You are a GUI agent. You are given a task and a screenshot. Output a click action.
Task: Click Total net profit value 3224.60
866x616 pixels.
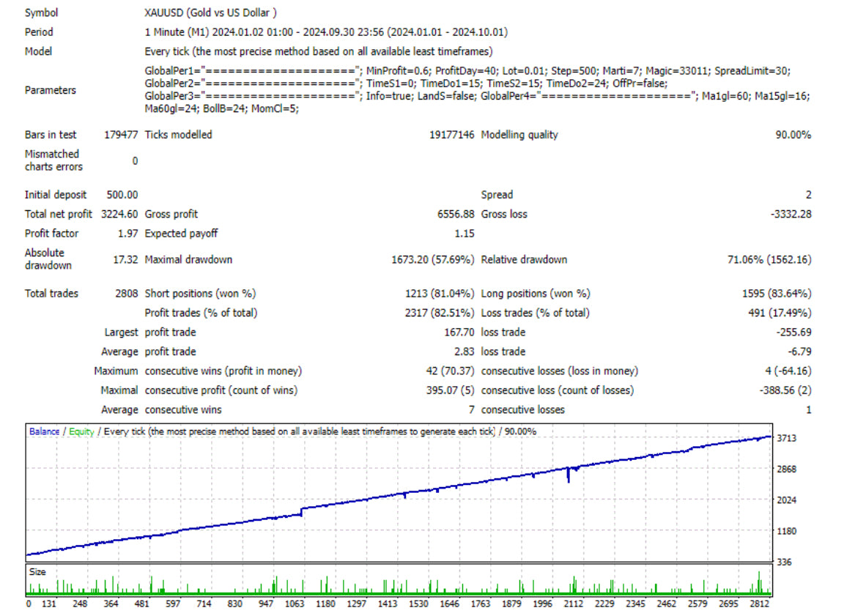pyautogui.click(x=119, y=214)
